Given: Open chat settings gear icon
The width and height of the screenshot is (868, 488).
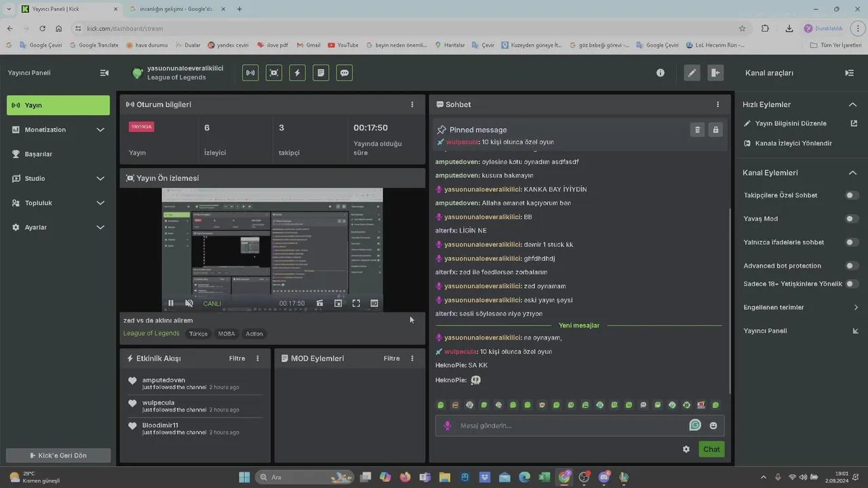Looking at the screenshot, I should click(x=686, y=449).
